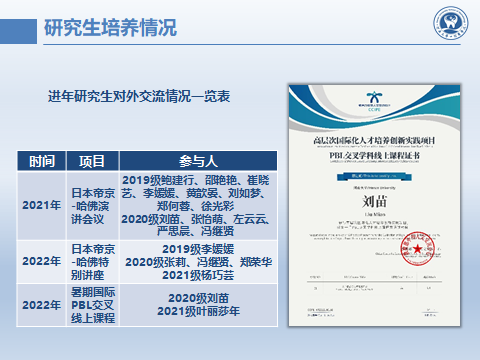This screenshot has width=480, height=360.
Task: Click the 2021级叶丽莎年 participants cell
Action: coord(198,305)
